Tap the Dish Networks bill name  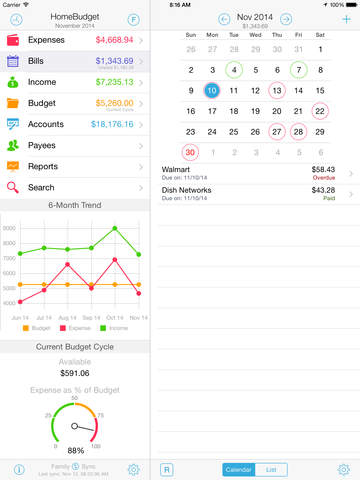tap(186, 190)
